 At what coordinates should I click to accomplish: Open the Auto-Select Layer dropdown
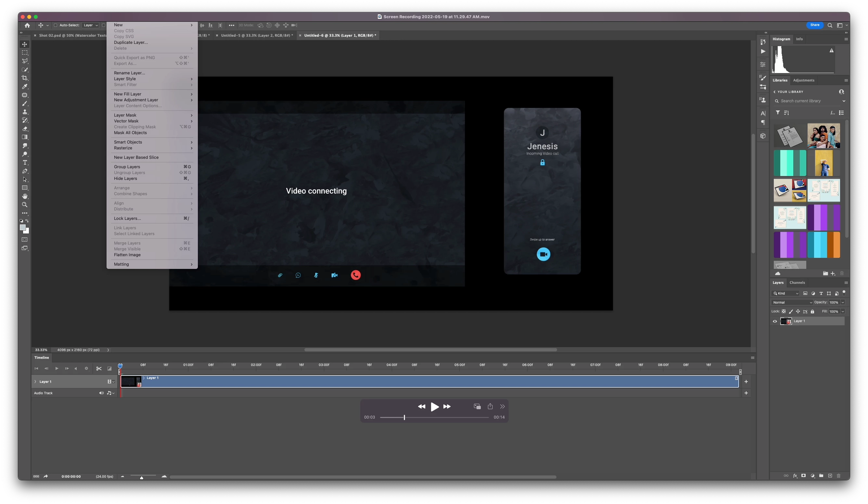pos(91,25)
